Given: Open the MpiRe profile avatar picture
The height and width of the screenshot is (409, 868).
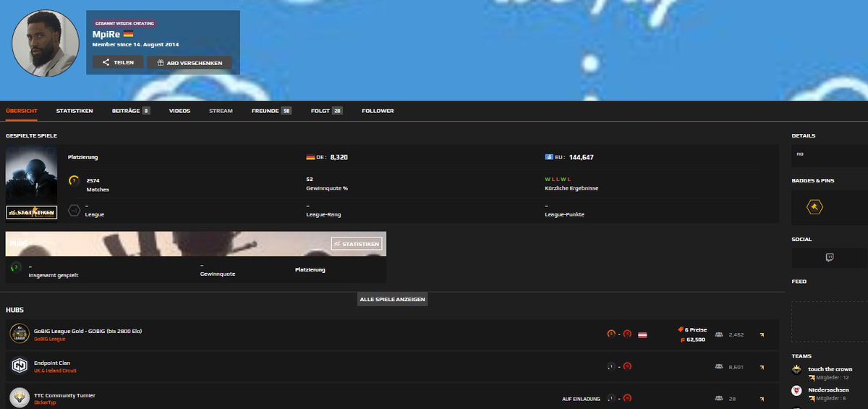Looking at the screenshot, I should [46, 43].
